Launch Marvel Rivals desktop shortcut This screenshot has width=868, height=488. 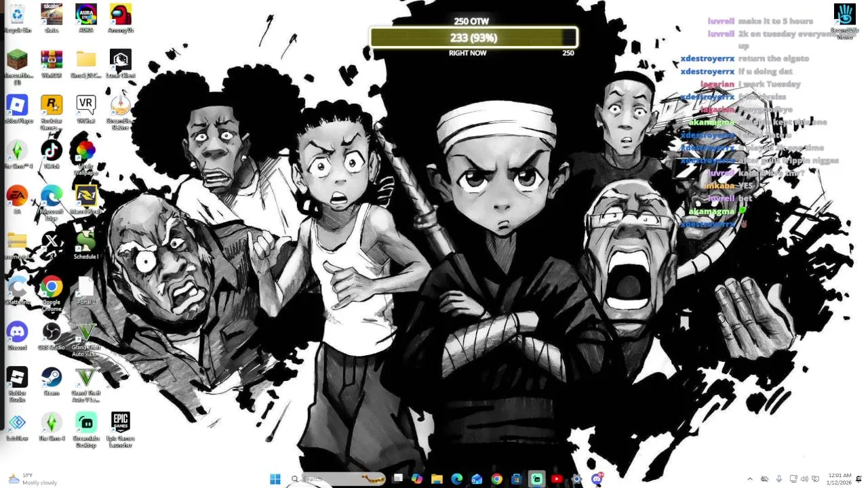tap(86, 200)
